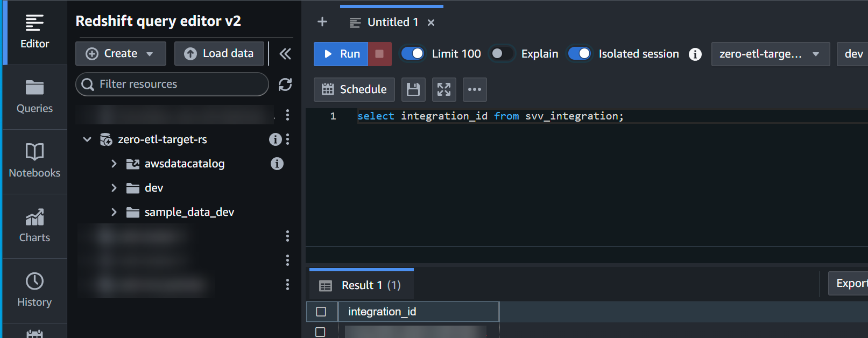Click the integration_id column header
Image resolution: width=868 pixels, height=338 pixels.
(419, 312)
